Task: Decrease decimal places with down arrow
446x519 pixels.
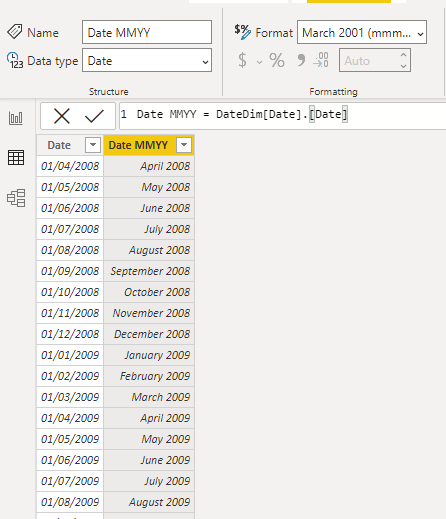Action: [x=403, y=66]
